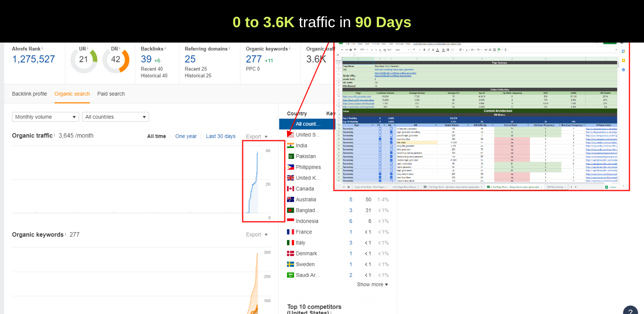Image resolution: width=644 pixels, height=314 pixels.
Task: Click Canada flag icon
Action: [290, 189]
